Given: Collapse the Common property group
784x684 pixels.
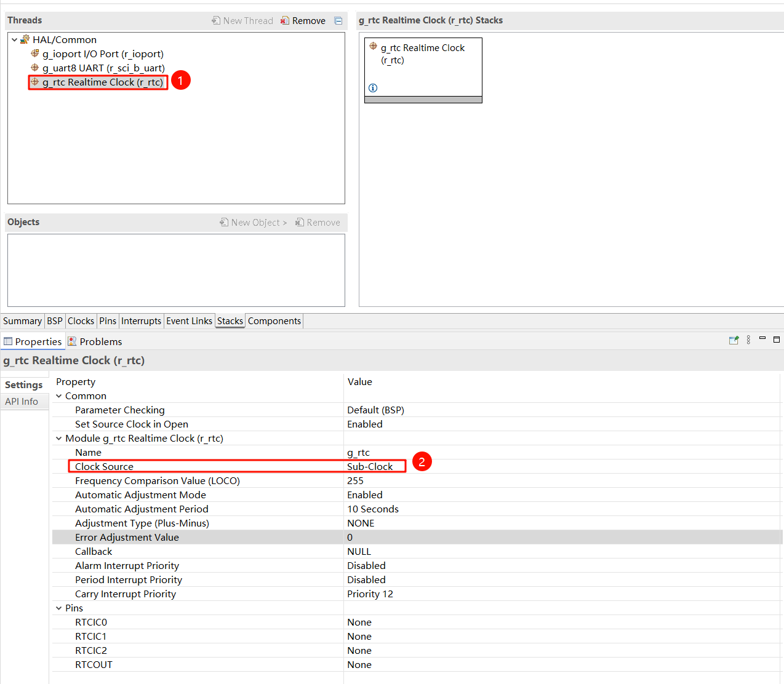Looking at the screenshot, I should click(x=59, y=396).
